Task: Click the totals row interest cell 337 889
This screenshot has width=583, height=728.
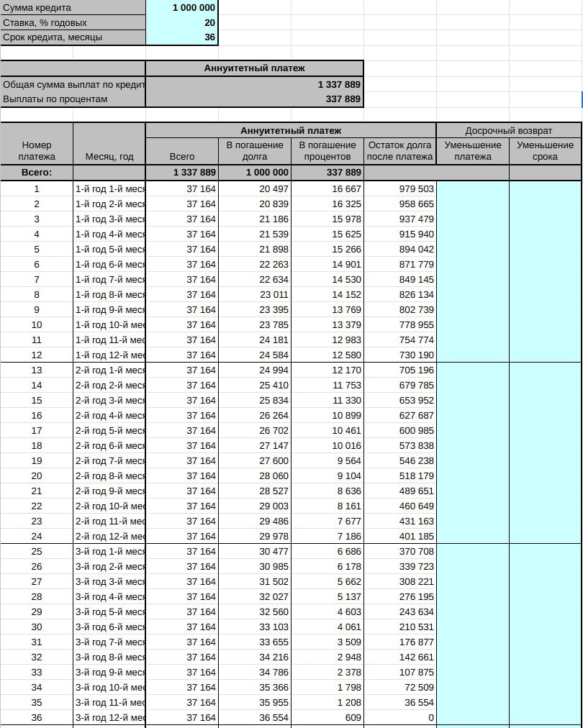Action: click(x=327, y=172)
